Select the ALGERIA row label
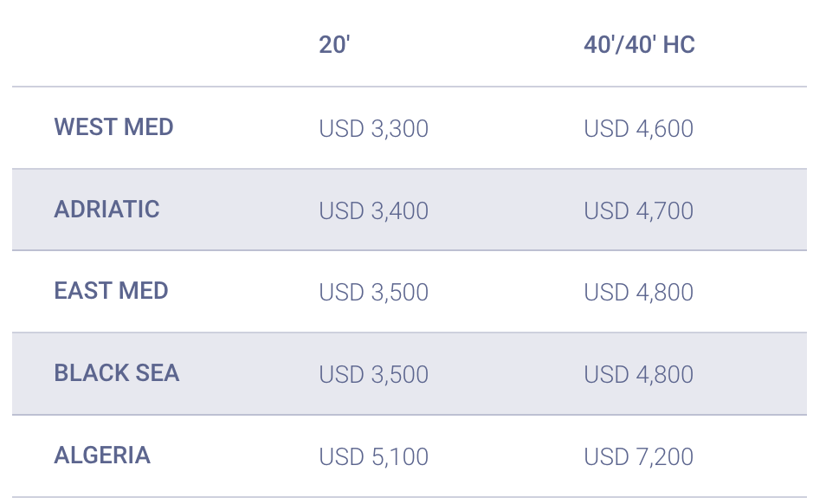The height and width of the screenshot is (504, 826). coord(102,456)
